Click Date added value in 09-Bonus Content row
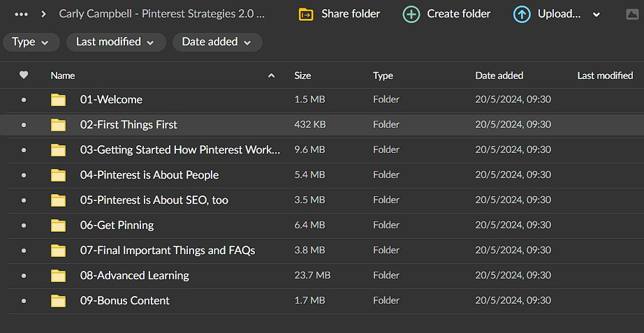644x333 pixels. pos(513,301)
